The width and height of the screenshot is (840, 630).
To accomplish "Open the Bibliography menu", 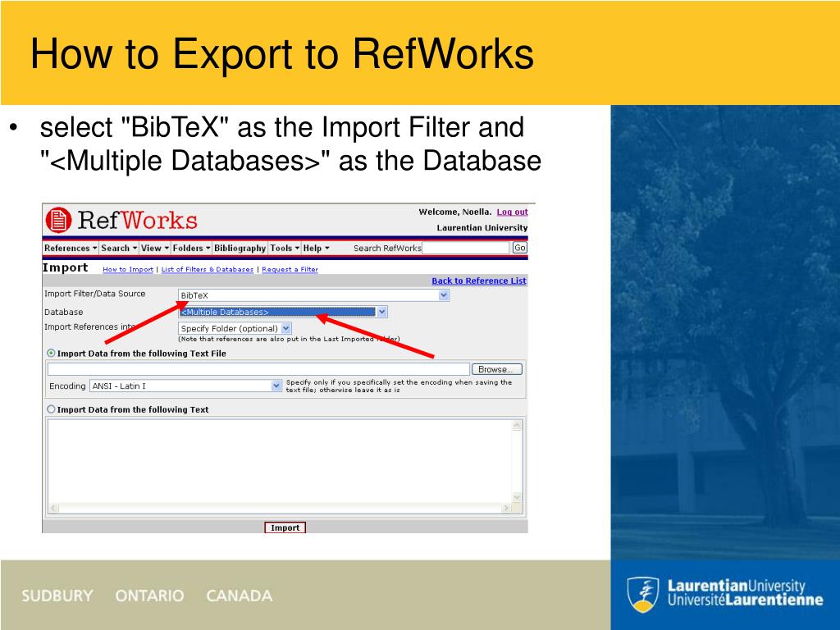I will point(240,248).
